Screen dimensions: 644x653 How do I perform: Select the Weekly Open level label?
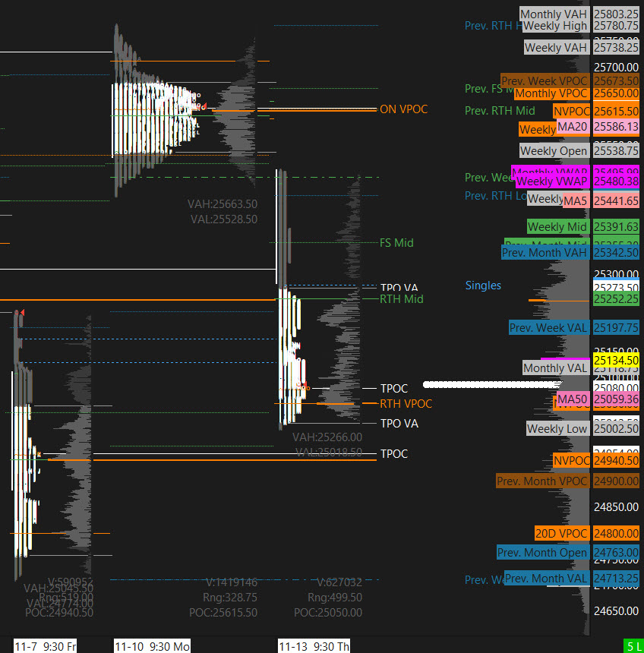click(553, 150)
